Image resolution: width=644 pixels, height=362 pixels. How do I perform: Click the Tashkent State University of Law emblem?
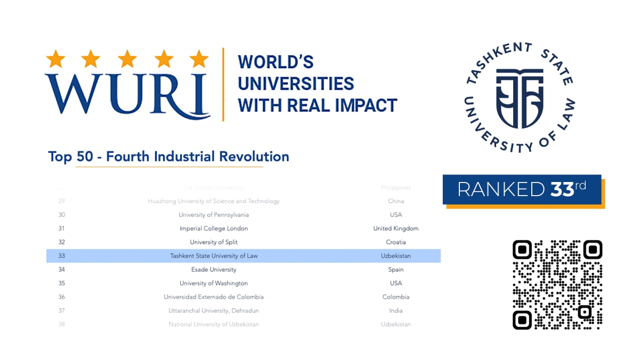click(519, 98)
